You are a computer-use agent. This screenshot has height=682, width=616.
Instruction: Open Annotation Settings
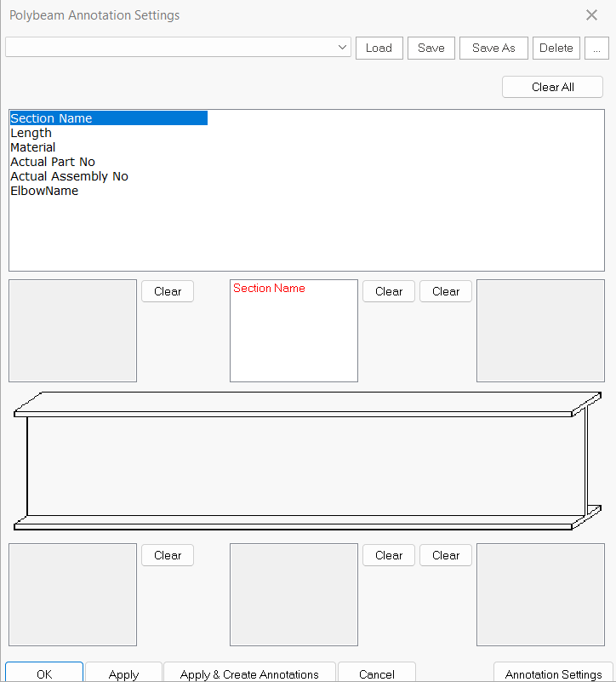pos(553,673)
